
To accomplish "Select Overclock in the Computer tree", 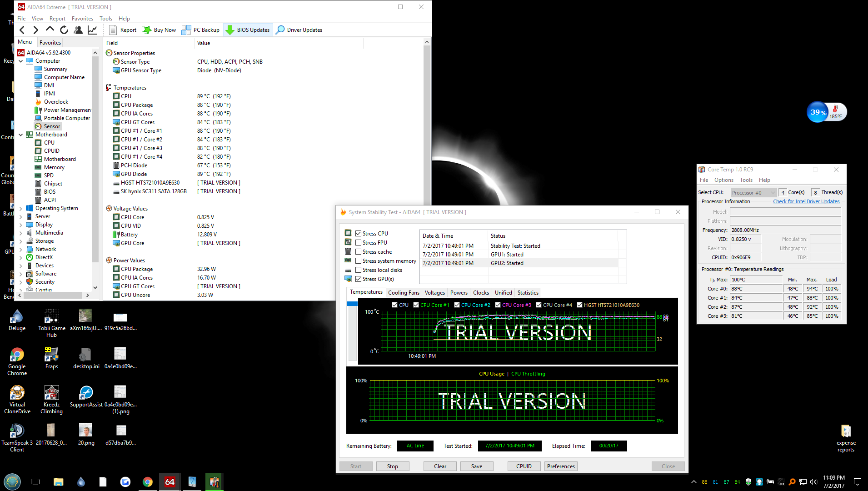I will click(52, 102).
